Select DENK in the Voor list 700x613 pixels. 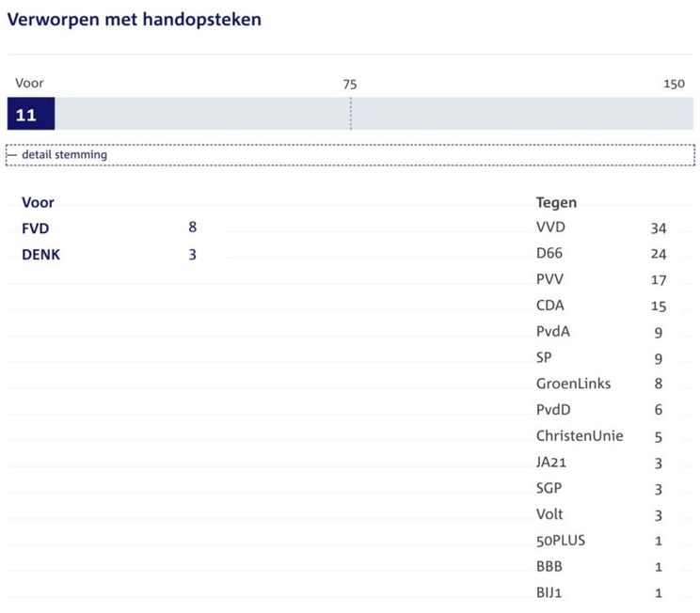(x=40, y=254)
